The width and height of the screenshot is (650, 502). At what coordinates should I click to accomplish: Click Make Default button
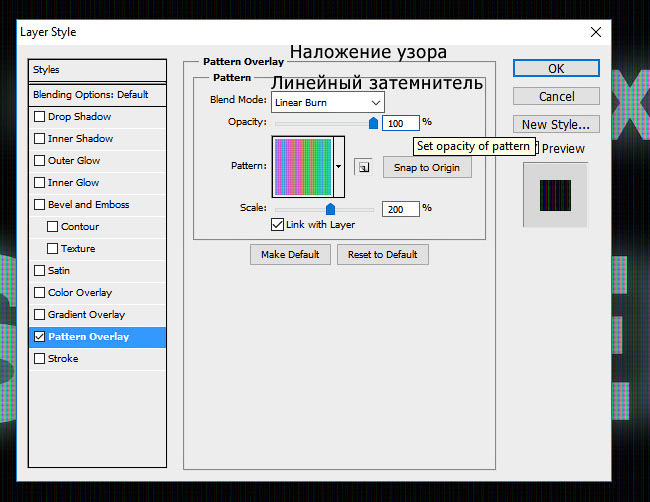click(290, 254)
